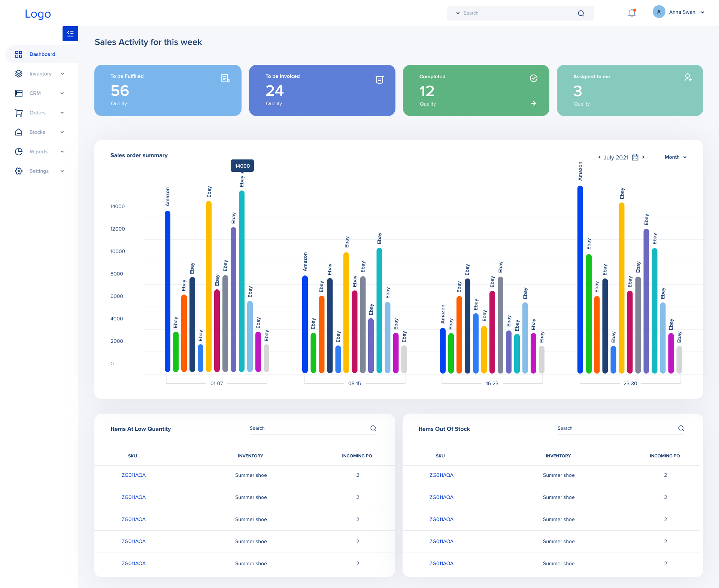Open the Assigned to me card
Image resolution: width=719 pixels, height=588 pixels.
click(630, 90)
